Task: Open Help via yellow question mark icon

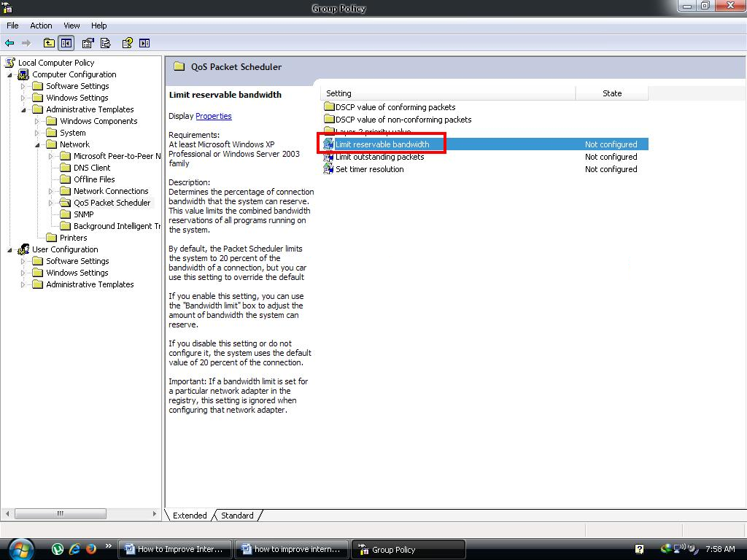Action: [x=127, y=43]
